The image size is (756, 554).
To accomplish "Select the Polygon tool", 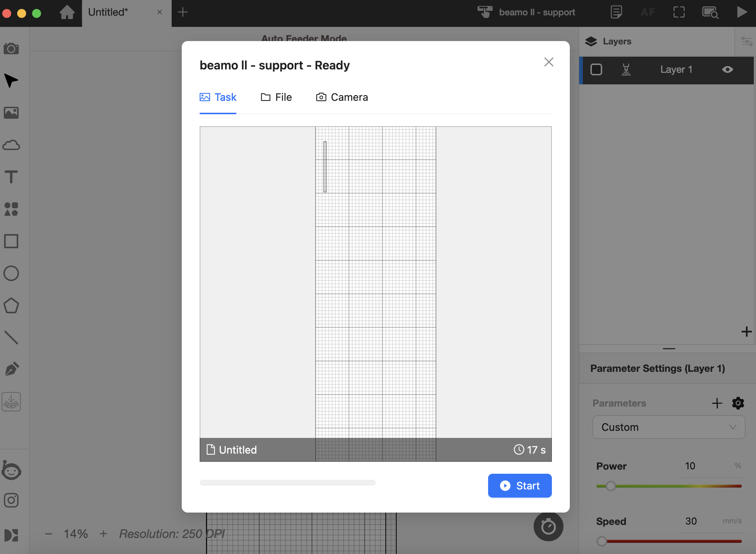I will [11, 305].
